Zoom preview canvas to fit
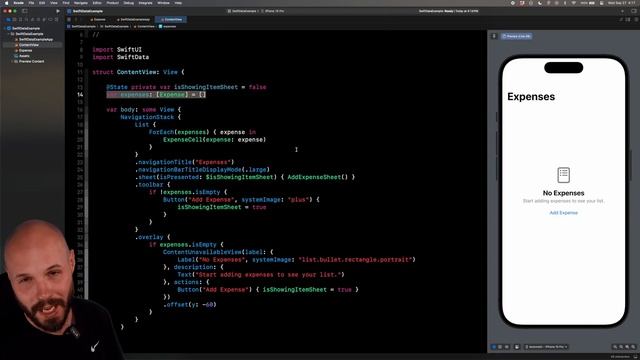640x360 pixels. 627,347
